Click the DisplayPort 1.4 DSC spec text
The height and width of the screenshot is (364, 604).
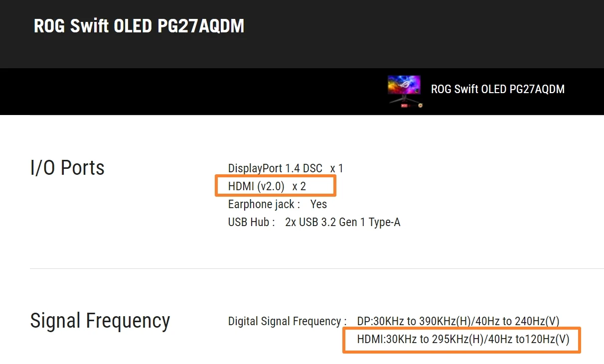point(275,168)
